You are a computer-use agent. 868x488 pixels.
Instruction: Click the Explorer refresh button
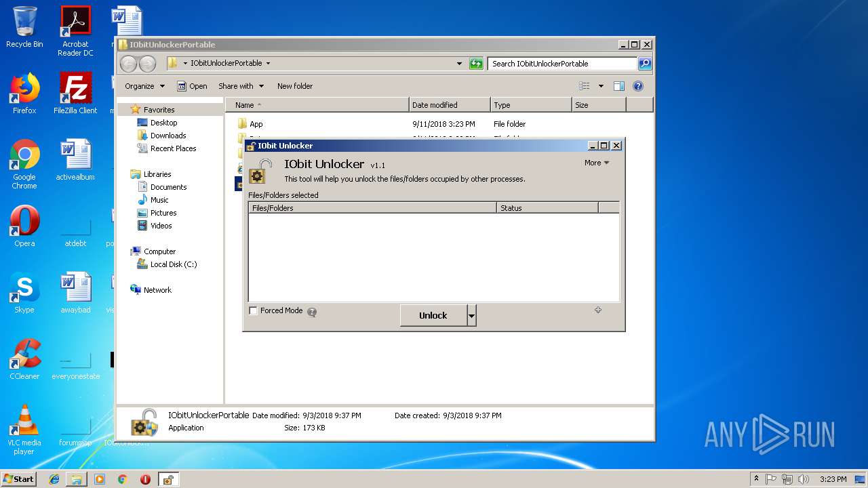(x=476, y=64)
